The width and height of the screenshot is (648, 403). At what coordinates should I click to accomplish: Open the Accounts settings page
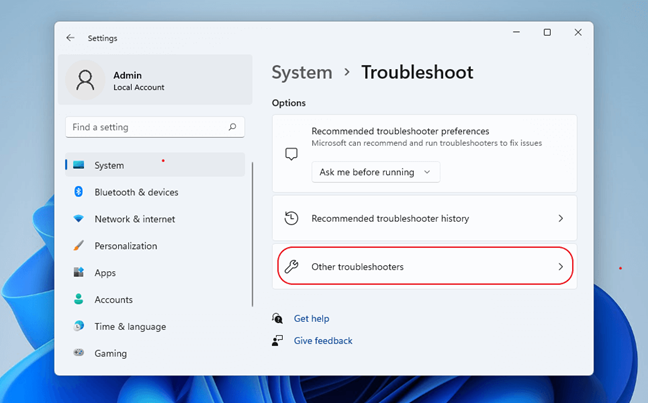click(x=115, y=299)
